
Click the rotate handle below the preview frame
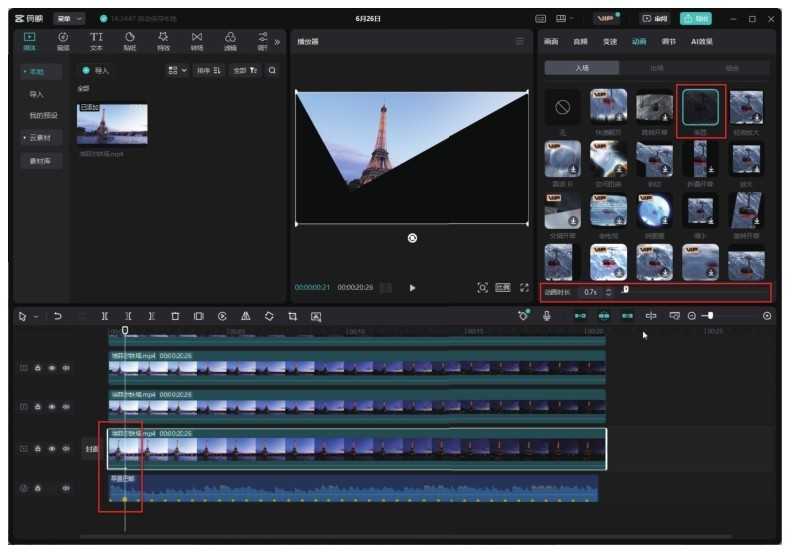[412, 238]
